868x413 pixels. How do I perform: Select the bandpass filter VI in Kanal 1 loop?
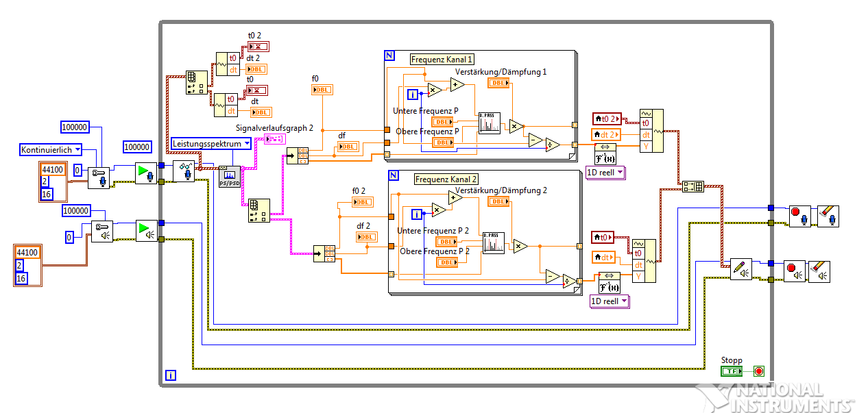click(x=489, y=123)
